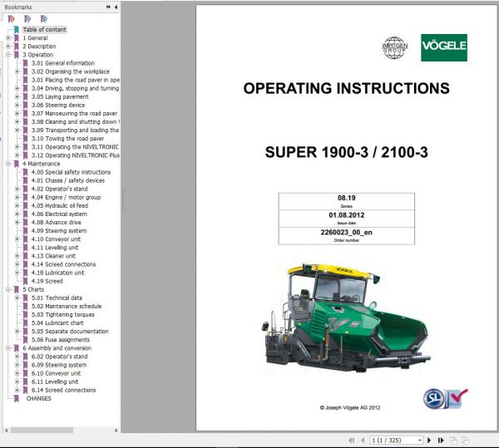Viewport: 499px width, 448px height.
Task: Open 3.10 Towing the road paver bookmark
Action: (67, 139)
